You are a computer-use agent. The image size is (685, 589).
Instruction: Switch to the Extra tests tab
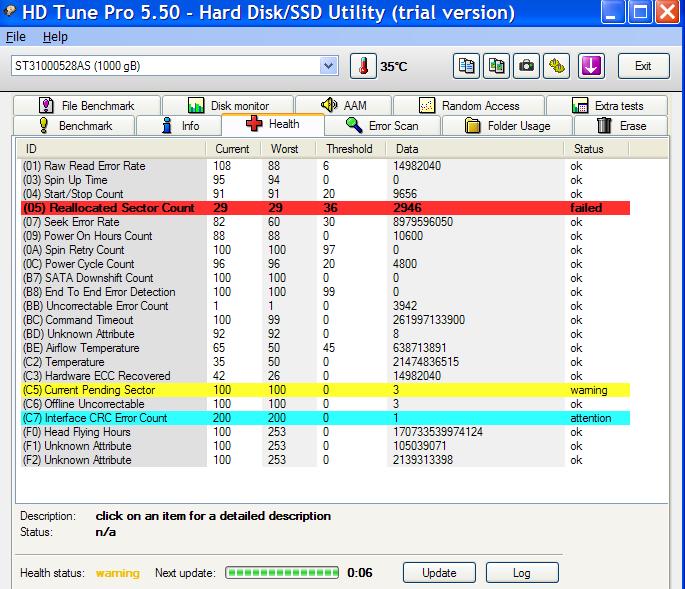click(607, 105)
